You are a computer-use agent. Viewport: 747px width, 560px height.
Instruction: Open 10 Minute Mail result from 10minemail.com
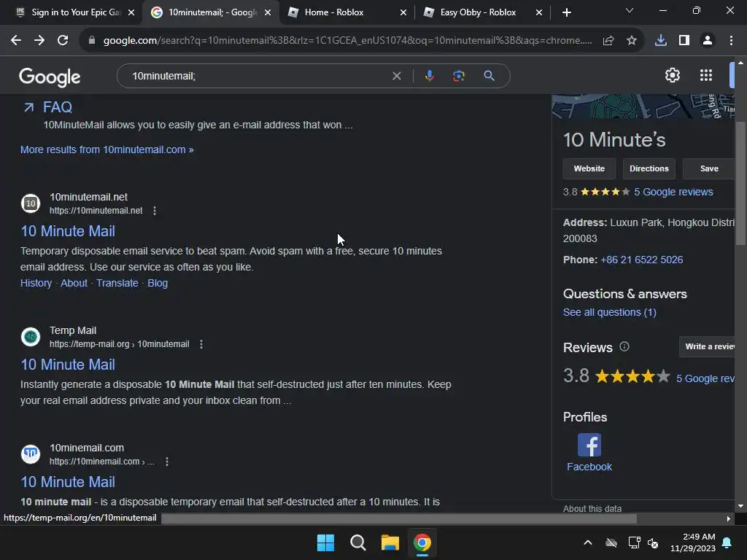(x=68, y=482)
